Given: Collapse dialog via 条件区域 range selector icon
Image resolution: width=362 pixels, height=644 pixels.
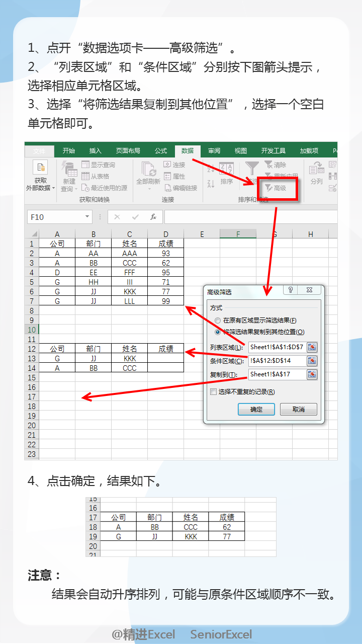Looking at the screenshot, I should click(312, 361).
